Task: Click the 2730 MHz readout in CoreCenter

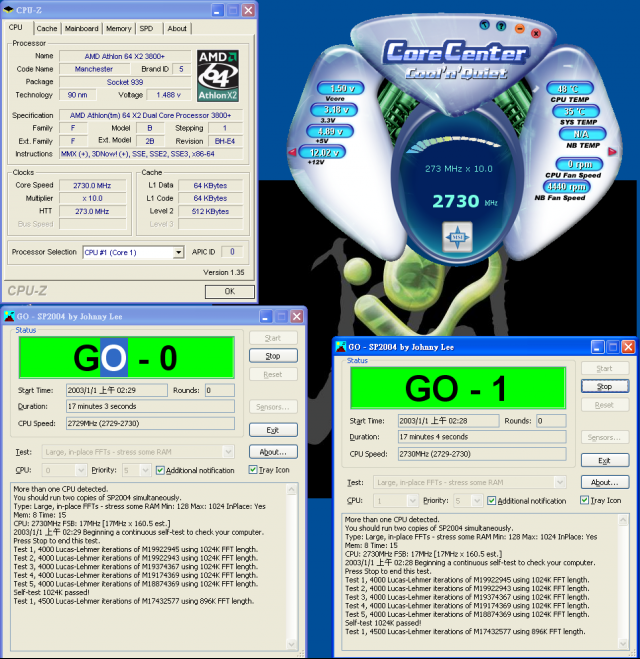Action: click(x=465, y=202)
